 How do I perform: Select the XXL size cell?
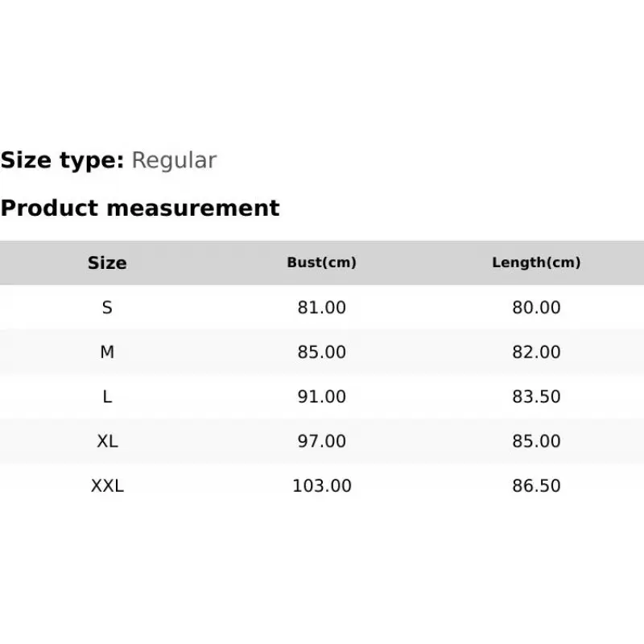click(107, 485)
